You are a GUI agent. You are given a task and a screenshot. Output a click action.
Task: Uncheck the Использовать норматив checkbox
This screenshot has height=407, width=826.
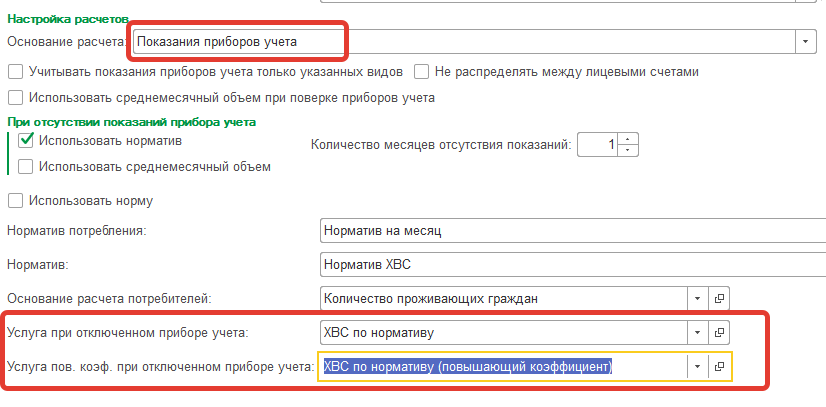click(x=27, y=141)
